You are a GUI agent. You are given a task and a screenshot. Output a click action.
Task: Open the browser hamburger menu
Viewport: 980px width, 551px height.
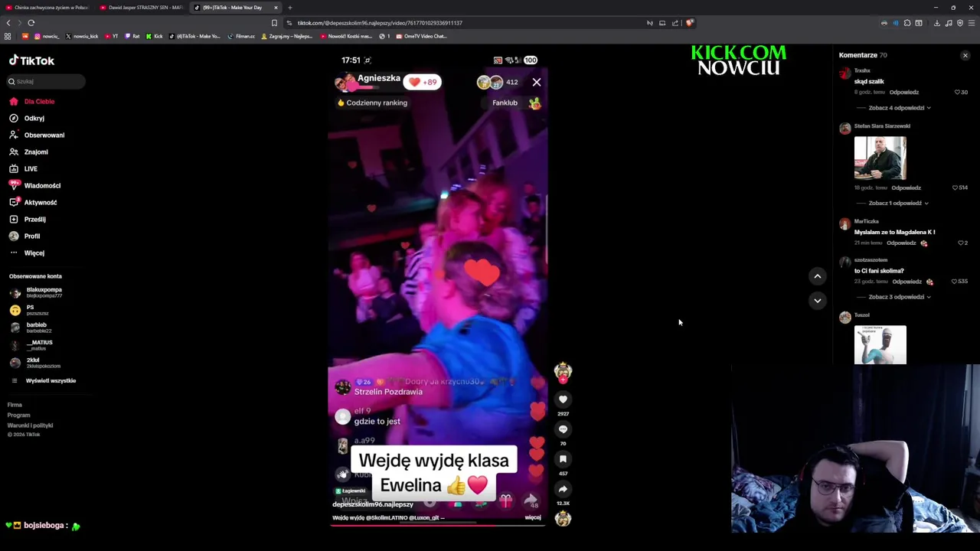(x=972, y=23)
